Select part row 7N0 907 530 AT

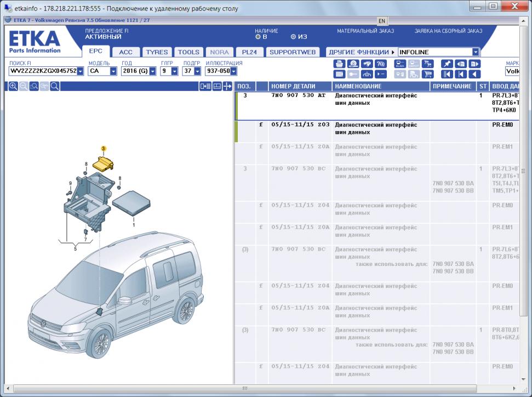[377, 106]
